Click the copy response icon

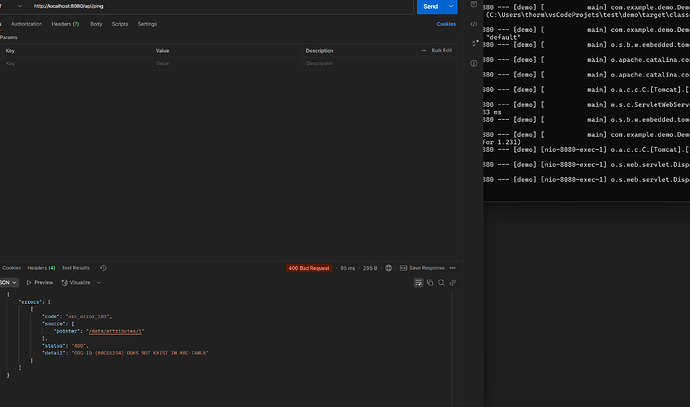pyautogui.click(x=430, y=283)
